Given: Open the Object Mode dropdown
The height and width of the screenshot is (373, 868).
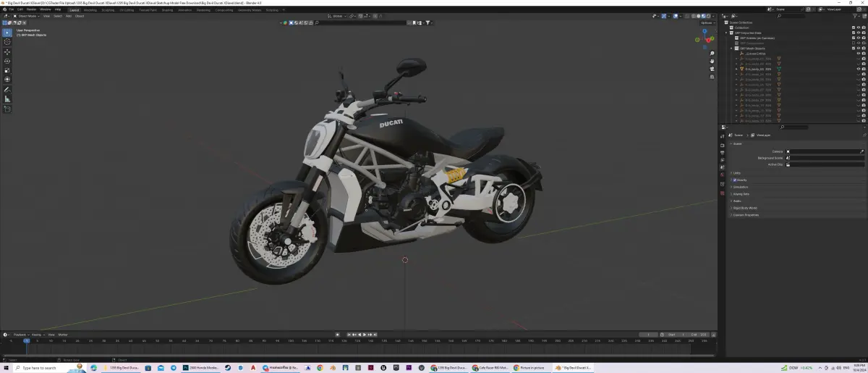Looking at the screenshot, I should point(26,15).
